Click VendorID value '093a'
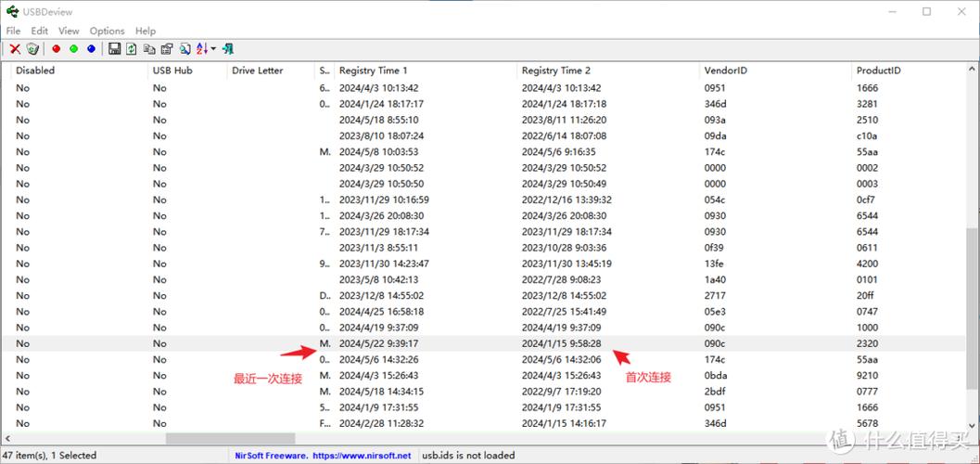980x464 pixels. point(715,120)
